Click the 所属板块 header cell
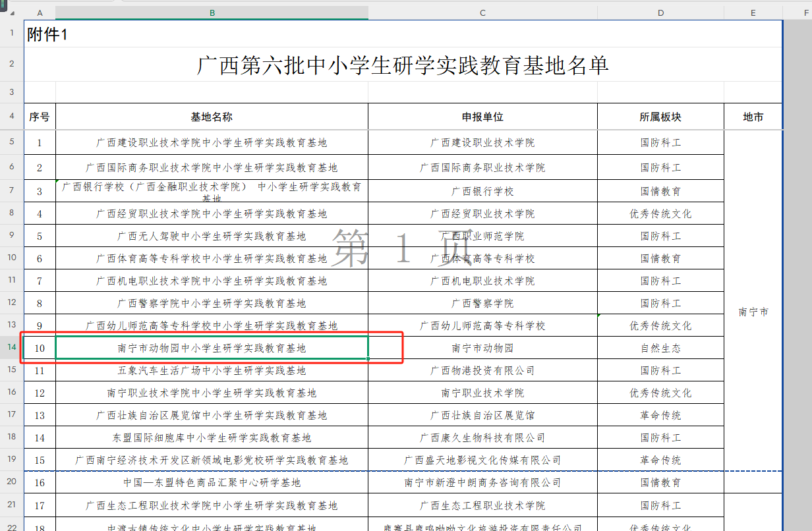812x531 pixels. point(660,117)
